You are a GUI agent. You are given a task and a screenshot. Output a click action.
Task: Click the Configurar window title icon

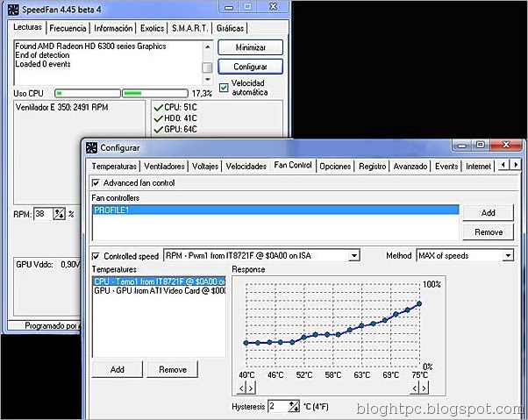click(90, 147)
